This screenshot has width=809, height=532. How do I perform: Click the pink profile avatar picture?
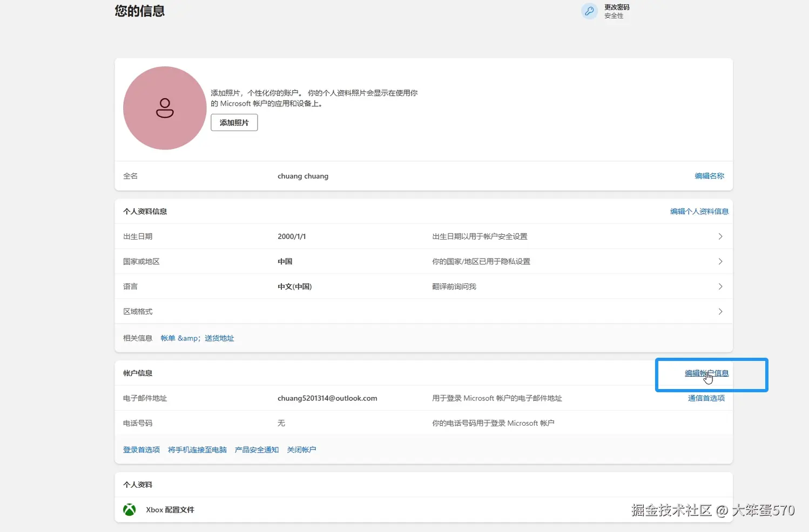click(x=165, y=108)
